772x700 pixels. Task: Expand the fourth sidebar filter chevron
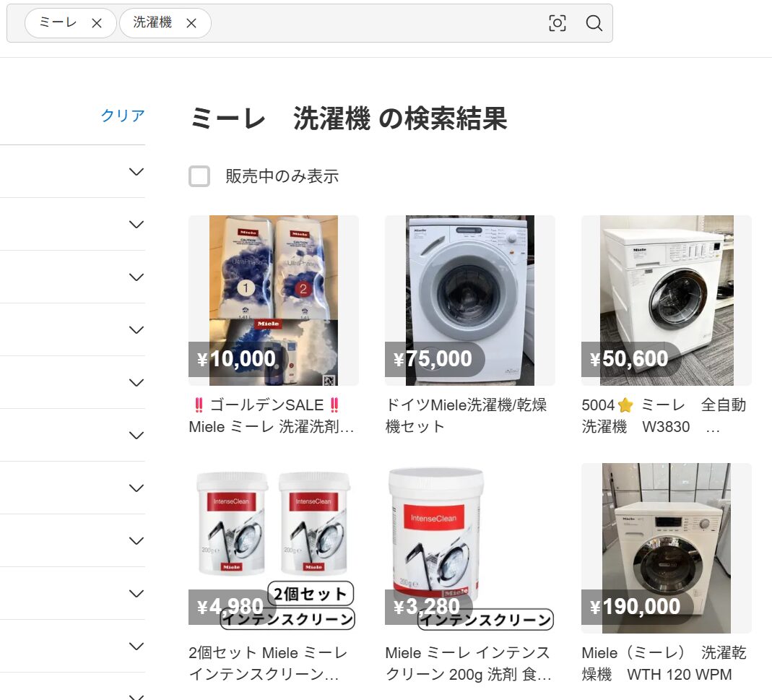pos(136,329)
